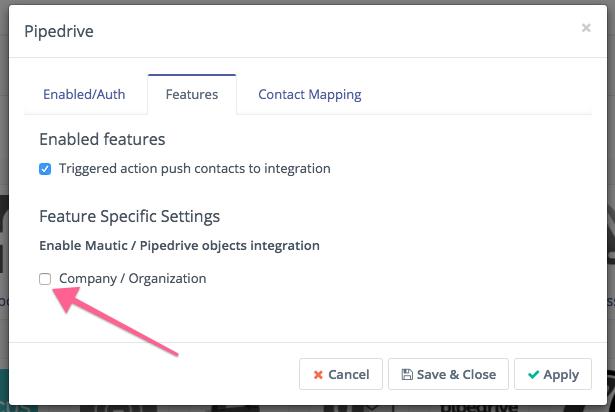The width and height of the screenshot is (615, 412).
Task: Click the Apply button
Action: pyautogui.click(x=553, y=374)
